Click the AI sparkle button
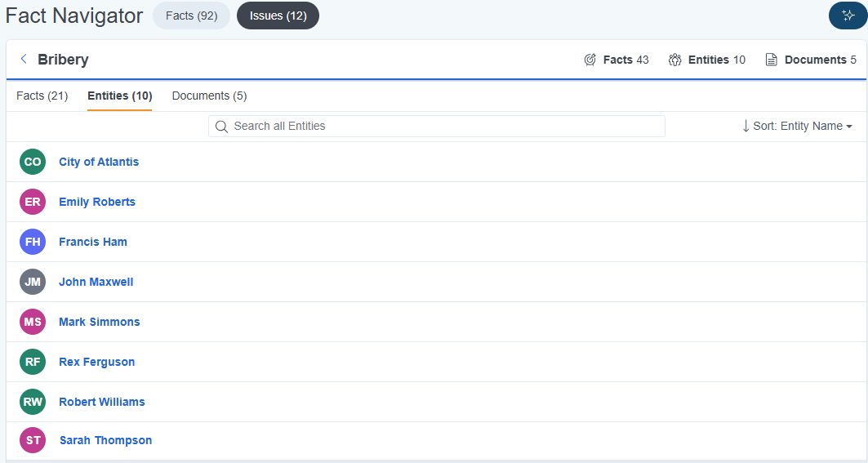The image size is (868, 463). [848, 16]
